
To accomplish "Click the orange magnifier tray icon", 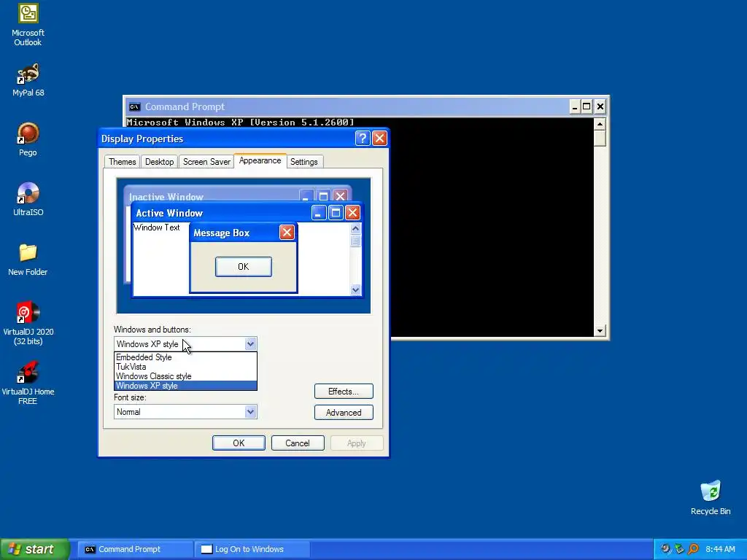I will coord(693,549).
